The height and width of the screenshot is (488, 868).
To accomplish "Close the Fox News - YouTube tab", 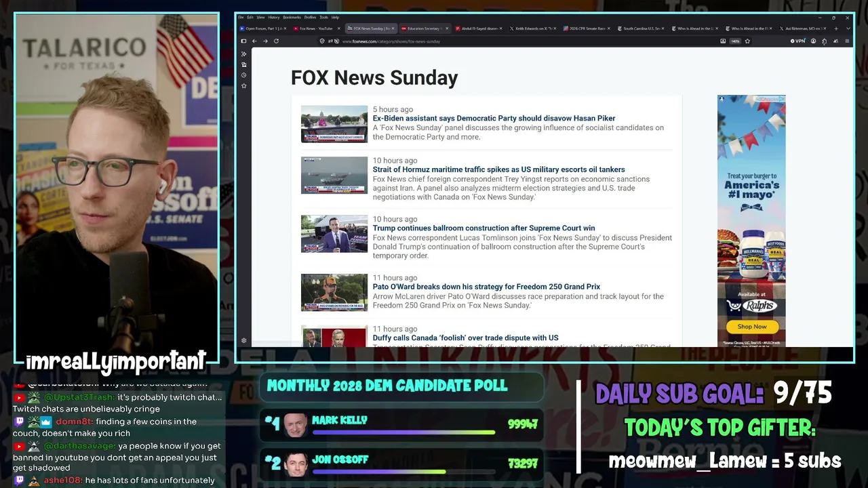I will coord(338,28).
